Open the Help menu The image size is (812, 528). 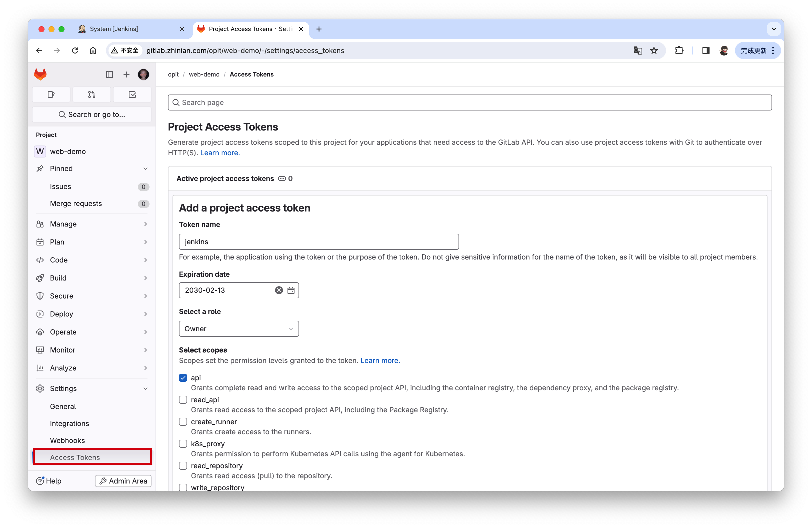pos(49,481)
